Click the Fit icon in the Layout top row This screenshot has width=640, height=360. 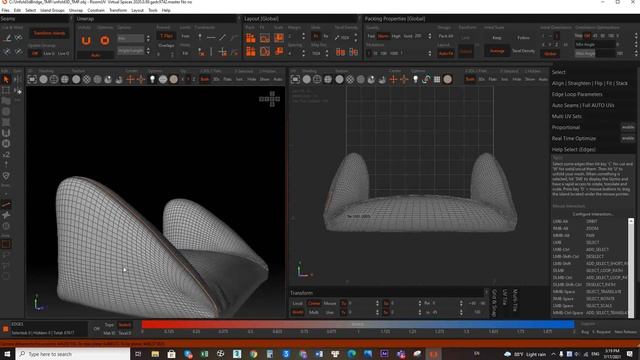point(265,38)
